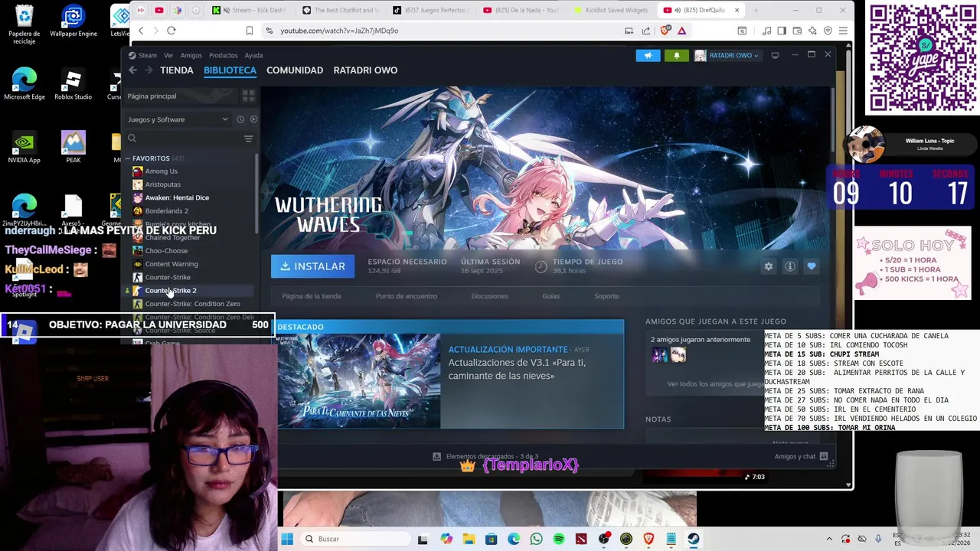Open Guías link

click(x=550, y=296)
